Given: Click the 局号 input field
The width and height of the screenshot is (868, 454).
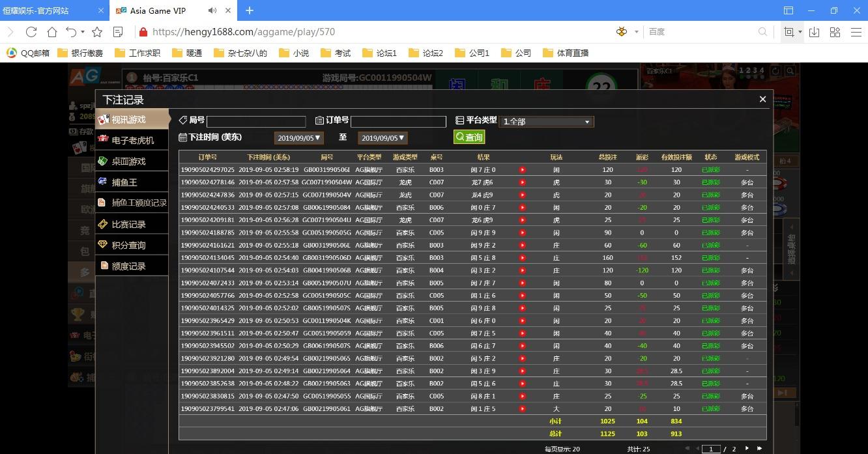Looking at the screenshot, I should pos(256,122).
